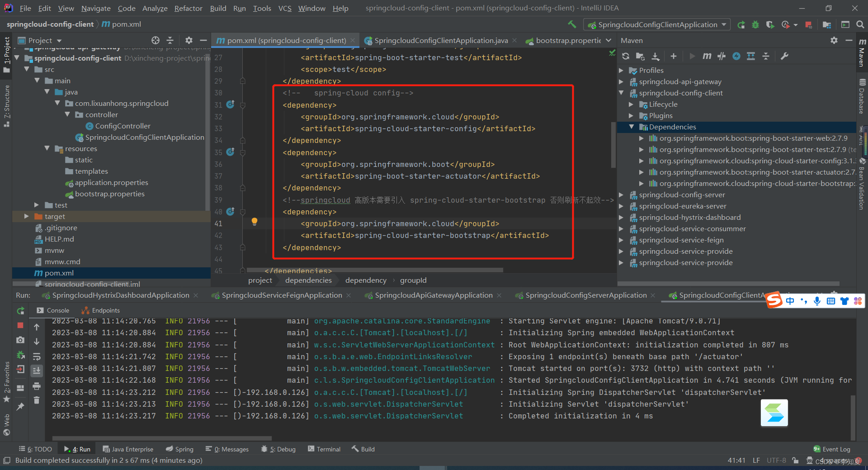Expand Profiles node in Maven panel

pyautogui.click(x=621, y=71)
